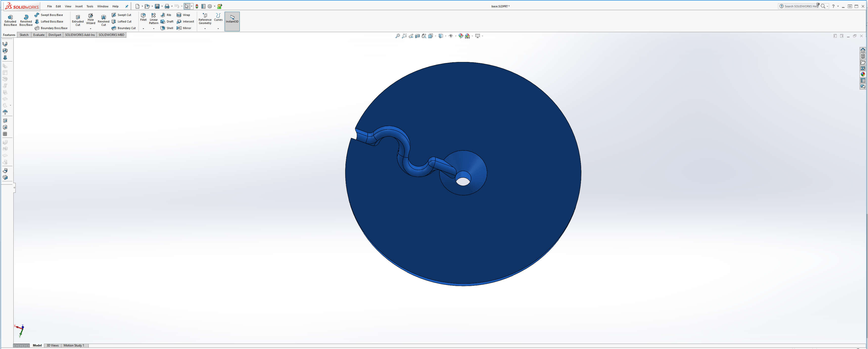This screenshot has width=868, height=349.
Task: Choose Boundary Boss/Base feature
Action: (x=51, y=28)
